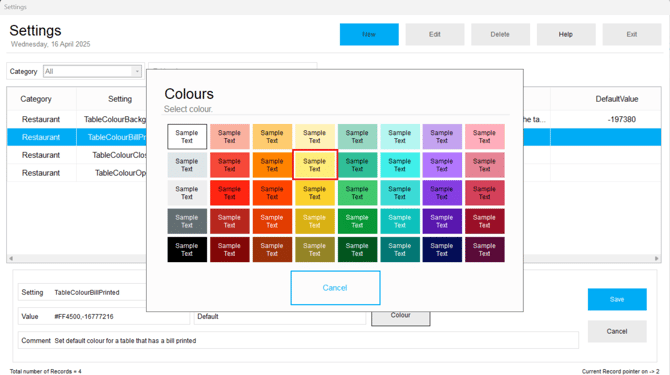Pick the pale aqua swatch in the lightest row
This screenshot has height=375, width=670.
(x=400, y=137)
